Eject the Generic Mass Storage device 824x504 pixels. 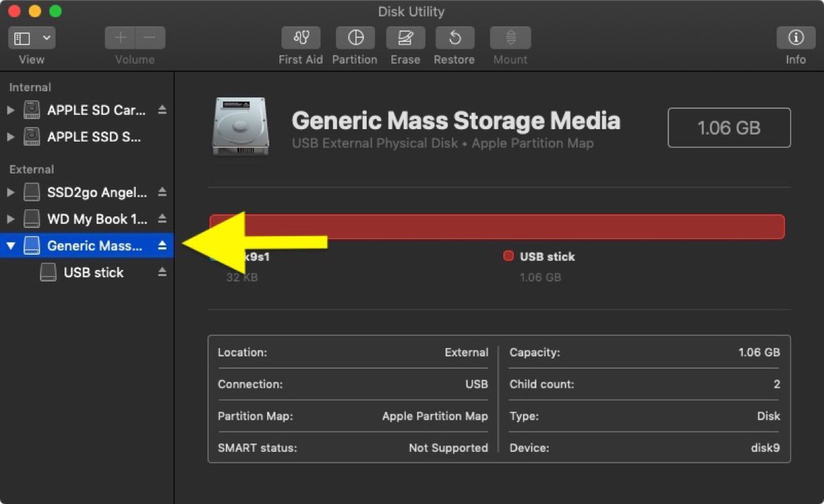tap(162, 246)
